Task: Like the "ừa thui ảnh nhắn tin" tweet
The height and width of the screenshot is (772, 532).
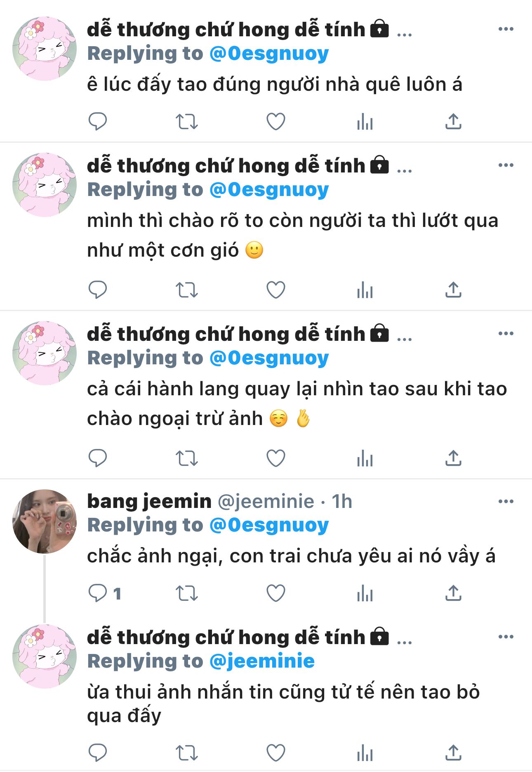Action: click(x=276, y=753)
